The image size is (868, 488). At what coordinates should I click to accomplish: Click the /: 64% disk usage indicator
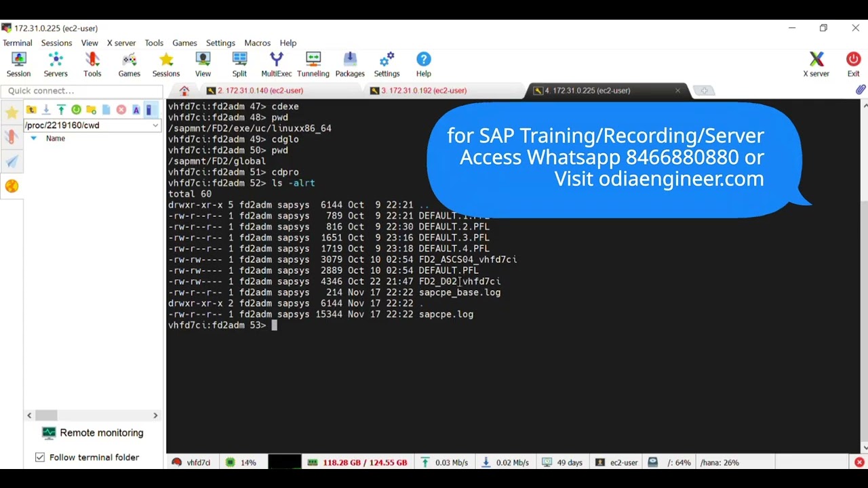pos(669,462)
